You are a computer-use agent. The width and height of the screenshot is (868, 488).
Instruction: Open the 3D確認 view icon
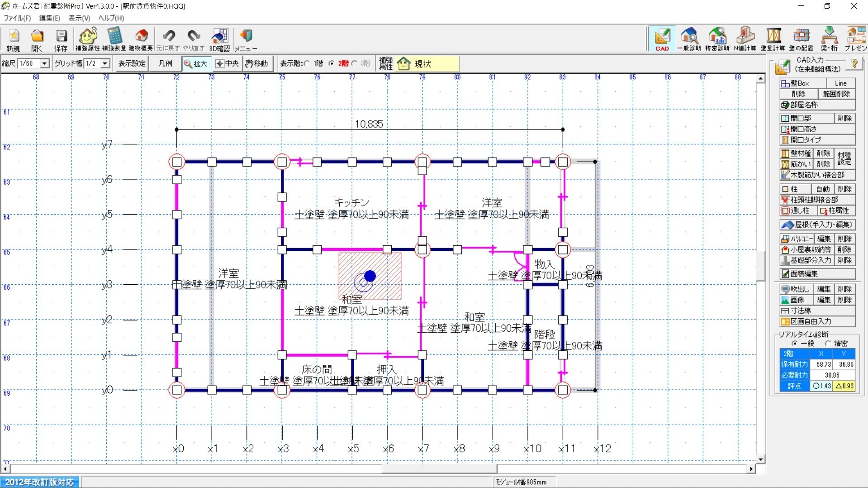pos(219,39)
